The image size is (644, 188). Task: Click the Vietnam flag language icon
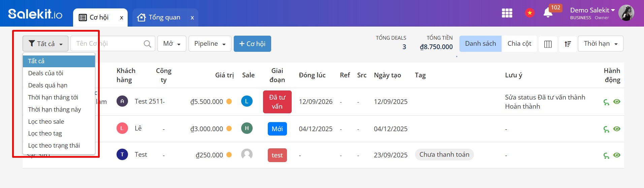pos(529,13)
